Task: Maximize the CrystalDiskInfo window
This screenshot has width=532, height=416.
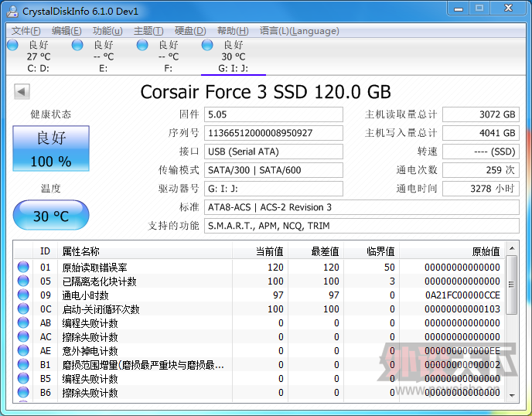Action: click(x=479, y=9)
